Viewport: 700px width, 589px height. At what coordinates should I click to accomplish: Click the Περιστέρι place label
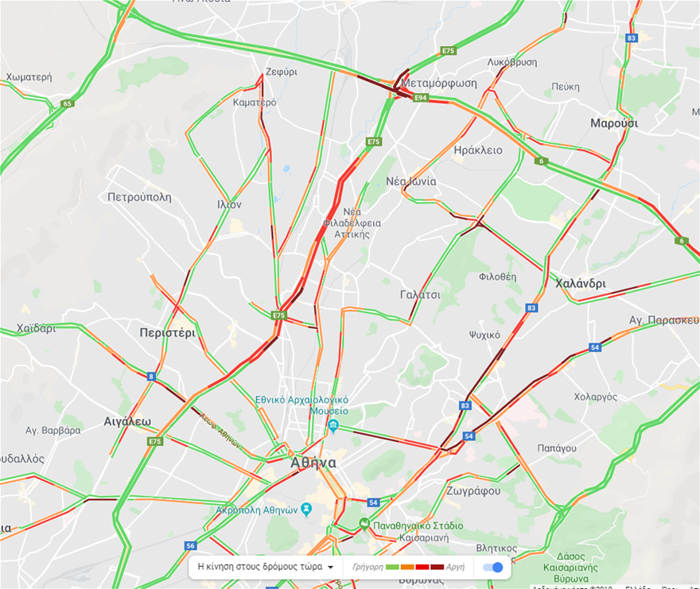pos(167,333)
